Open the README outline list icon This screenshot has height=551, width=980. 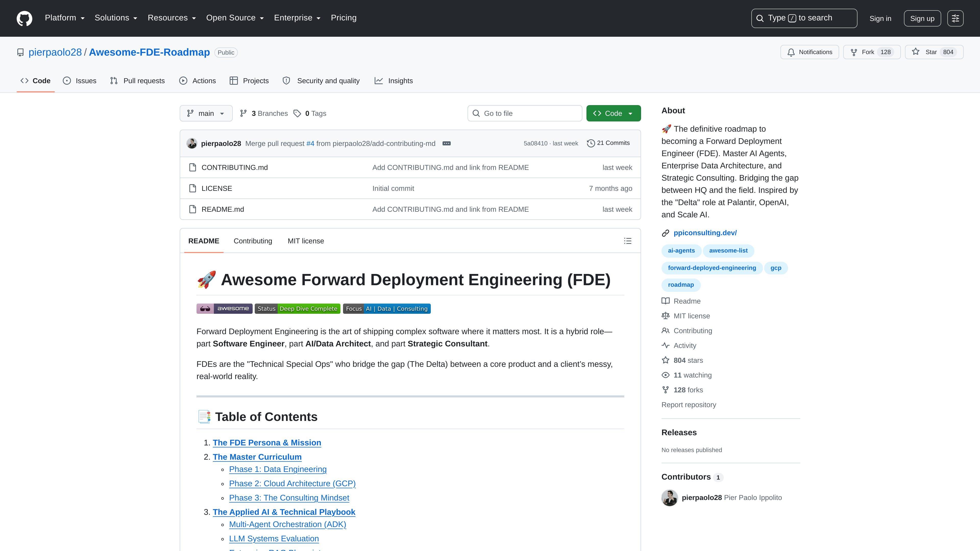click(x=628, y=241)
